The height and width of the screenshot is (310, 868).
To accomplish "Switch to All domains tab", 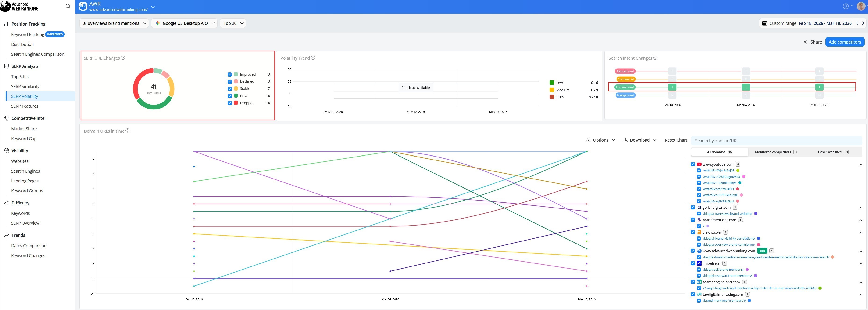I will click(x=719, y=152).
